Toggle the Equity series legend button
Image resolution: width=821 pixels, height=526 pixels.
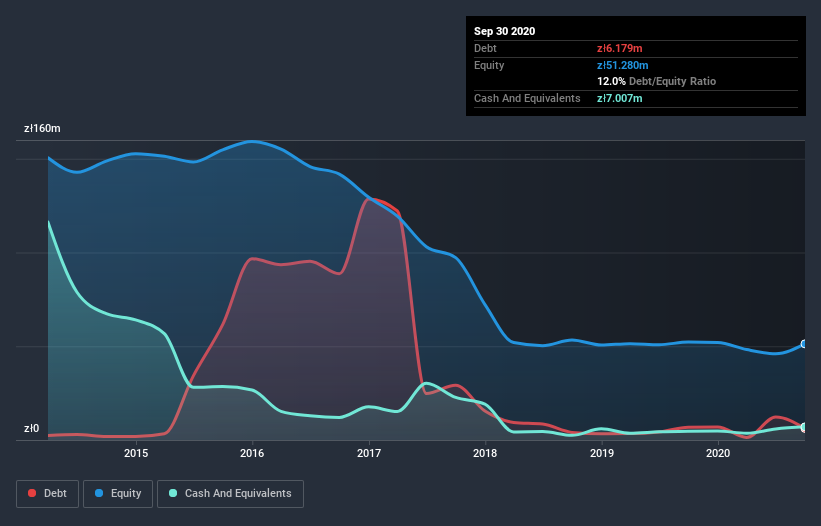118,494
